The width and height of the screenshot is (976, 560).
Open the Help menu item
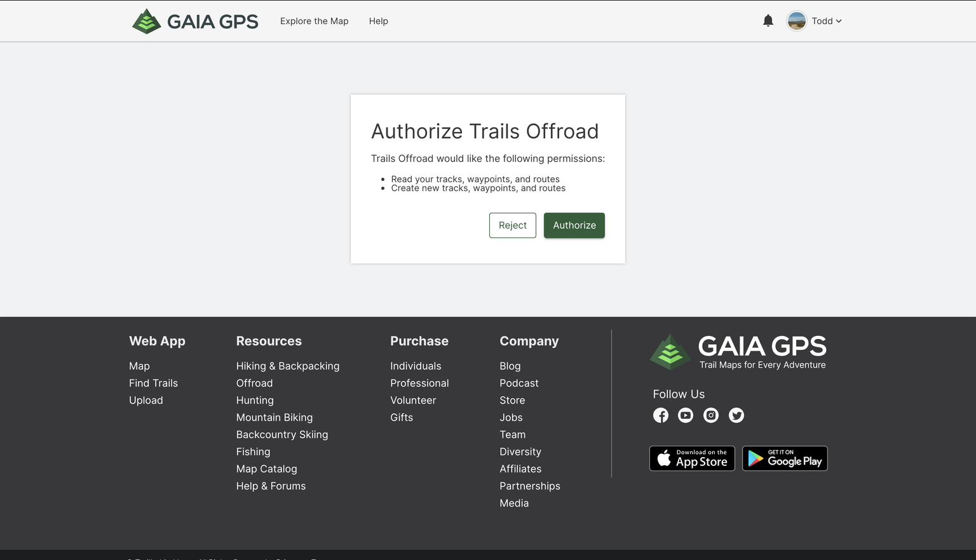379,21
